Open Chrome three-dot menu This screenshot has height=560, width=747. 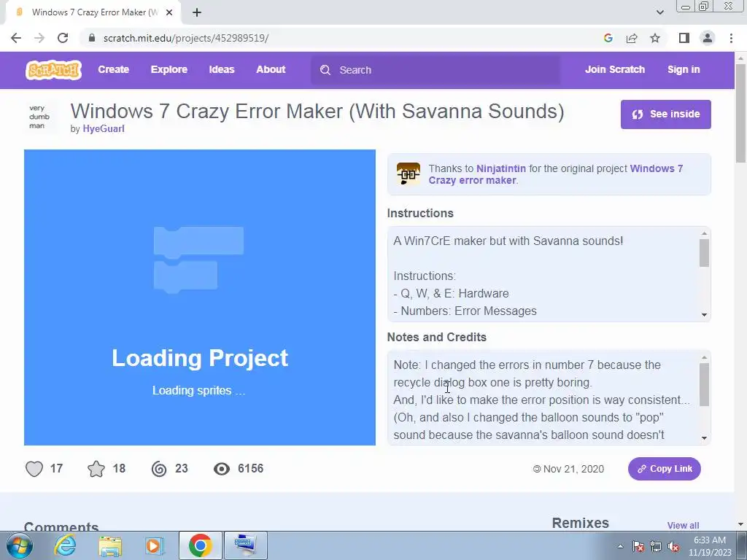731,38
